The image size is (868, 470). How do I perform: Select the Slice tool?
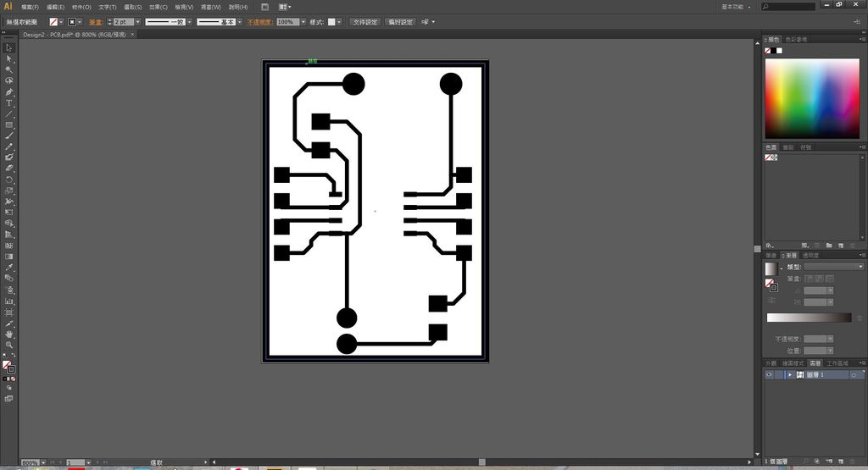point(8,323)
